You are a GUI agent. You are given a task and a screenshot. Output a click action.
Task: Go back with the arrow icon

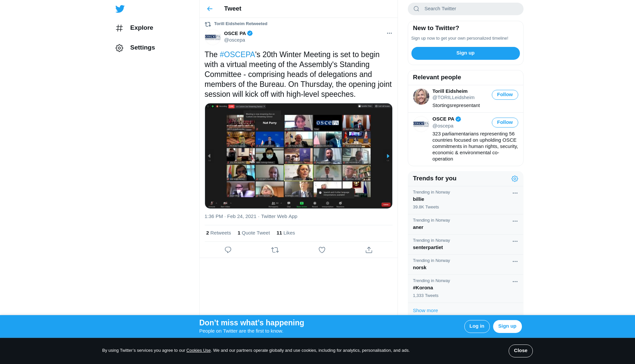(x=210, y=9)
